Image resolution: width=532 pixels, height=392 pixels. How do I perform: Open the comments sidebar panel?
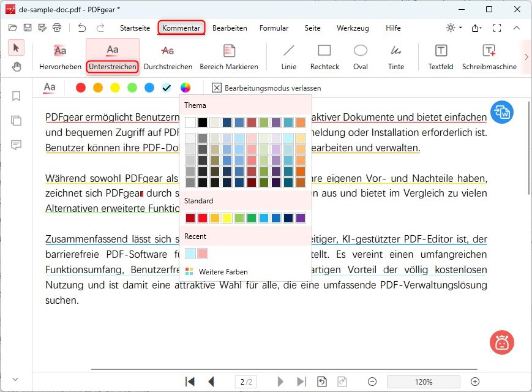[x=16, y=145]
